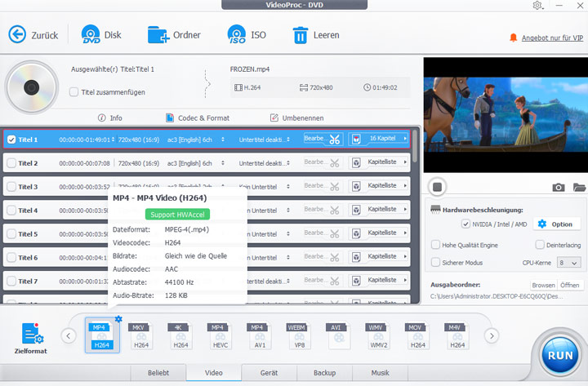
Task: Click the Frozen video preview
Action: click(x=506, y=114)
